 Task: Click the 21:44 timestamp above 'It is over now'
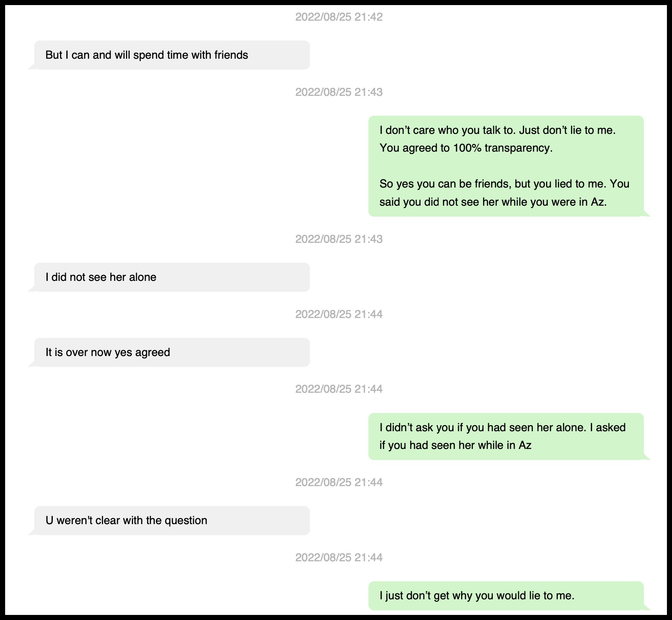pos(339,315)
